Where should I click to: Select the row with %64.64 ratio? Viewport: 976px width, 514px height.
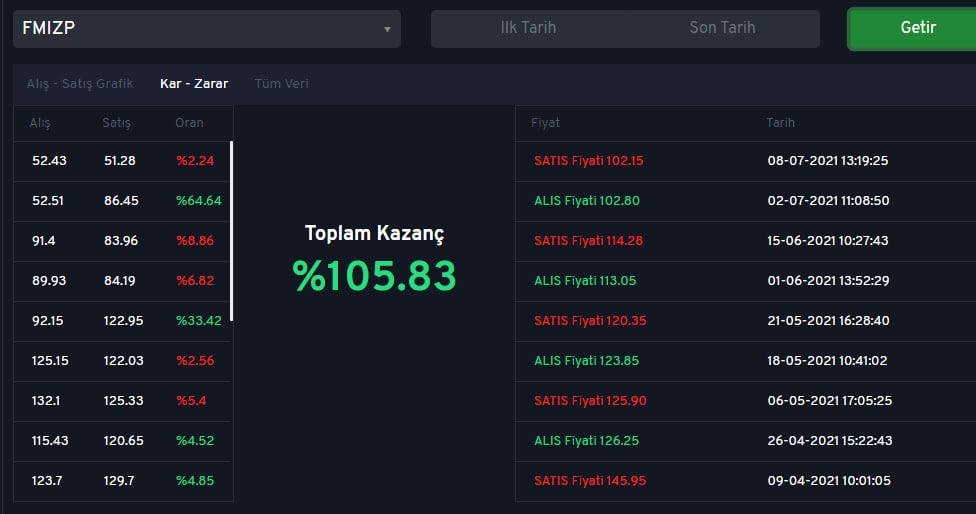click(x=123, y=201)
